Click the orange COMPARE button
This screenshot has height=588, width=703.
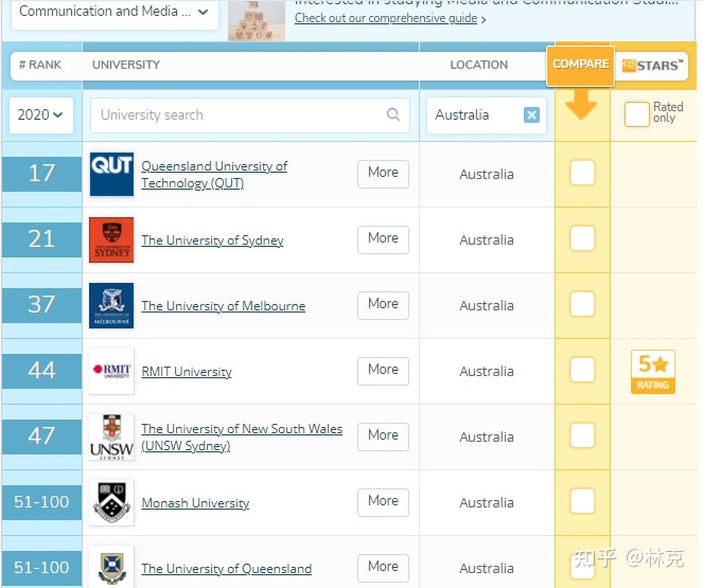580,66
